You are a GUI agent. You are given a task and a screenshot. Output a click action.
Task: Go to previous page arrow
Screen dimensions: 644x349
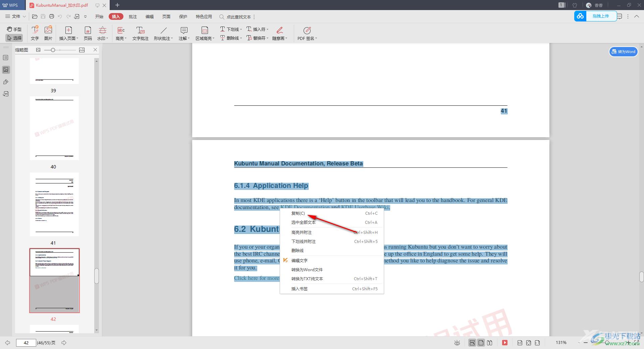point(8,343)
